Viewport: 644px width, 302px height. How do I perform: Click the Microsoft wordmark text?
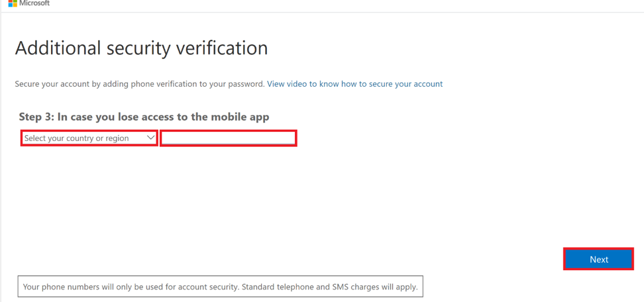click(x=34, y=3)
